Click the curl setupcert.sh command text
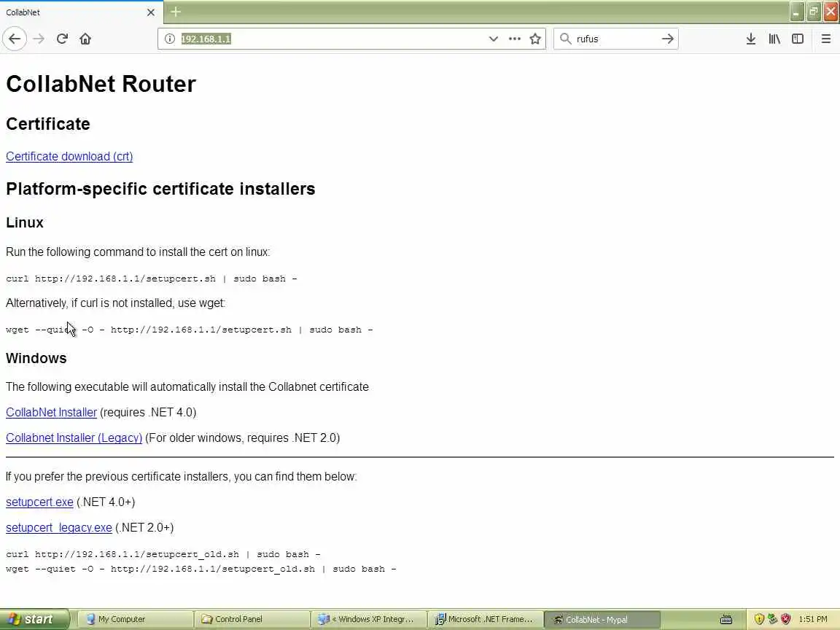The image size is (840, 630). pos(151,279)
